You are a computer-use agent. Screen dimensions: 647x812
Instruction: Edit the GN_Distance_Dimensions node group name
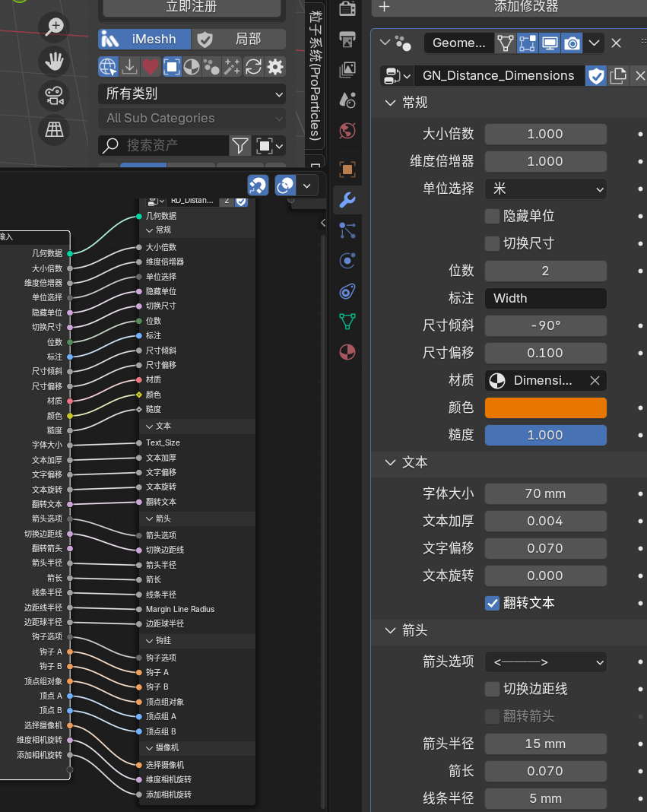point(499,76)
